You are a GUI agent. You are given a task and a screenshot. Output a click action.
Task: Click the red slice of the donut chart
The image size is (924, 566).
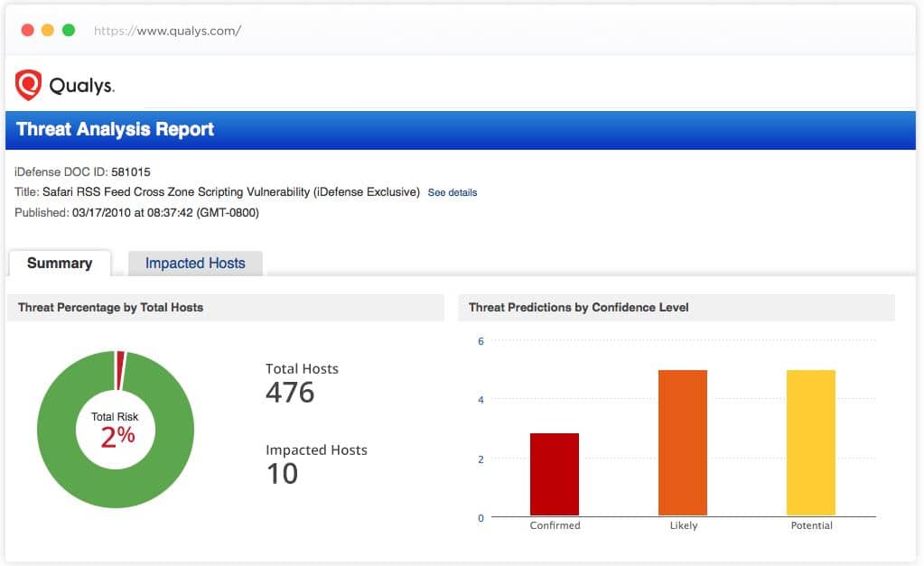coord(119,370)
